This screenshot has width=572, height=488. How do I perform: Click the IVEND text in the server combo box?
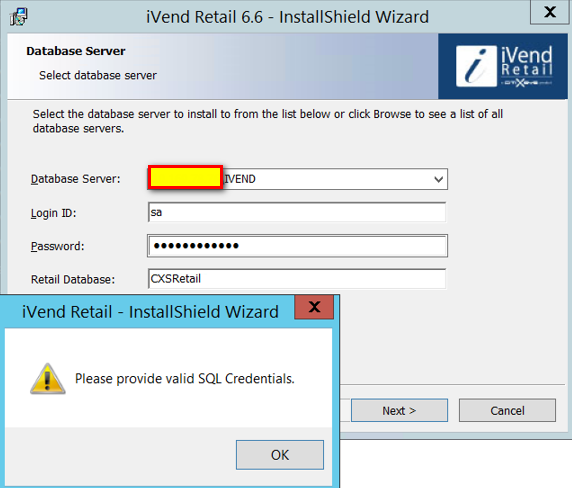click(240, 179)
